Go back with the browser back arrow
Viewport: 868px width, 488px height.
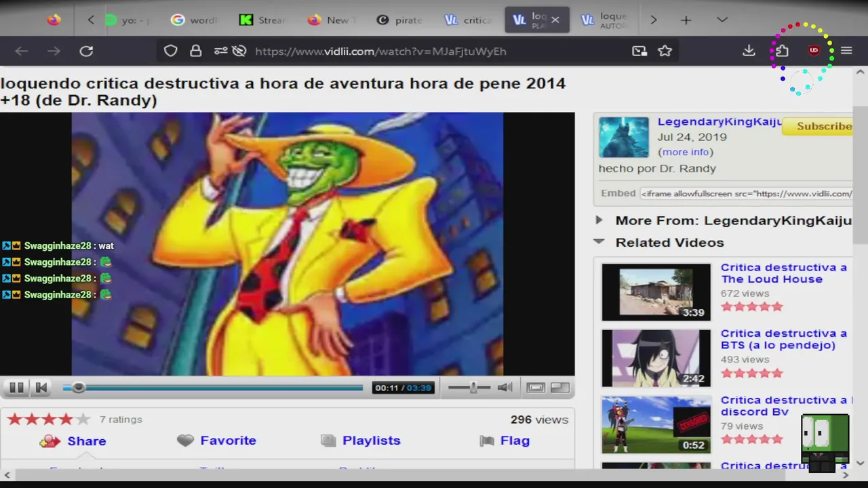pos(21,51)
